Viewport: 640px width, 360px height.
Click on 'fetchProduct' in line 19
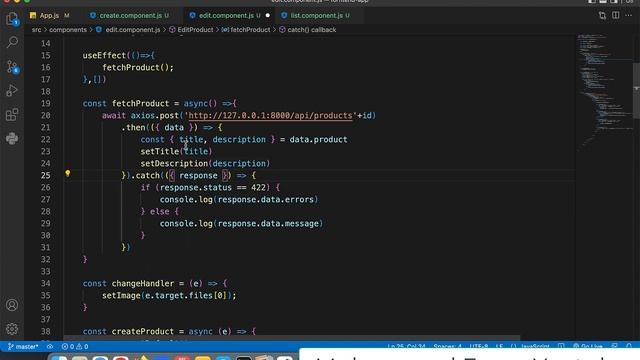(x=140, y=103)
